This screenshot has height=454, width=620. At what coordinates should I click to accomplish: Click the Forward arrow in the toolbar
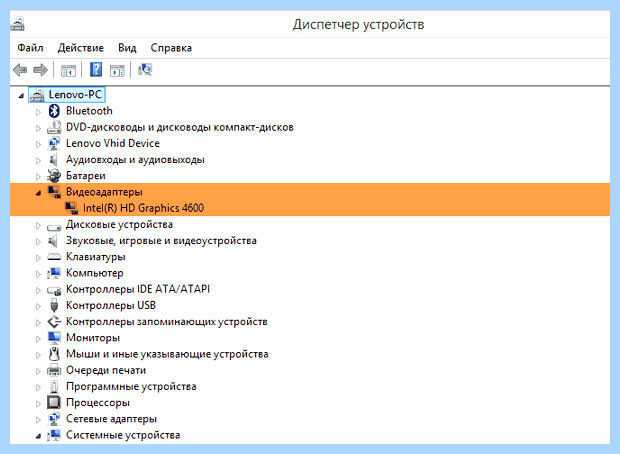tap(40, 70)
